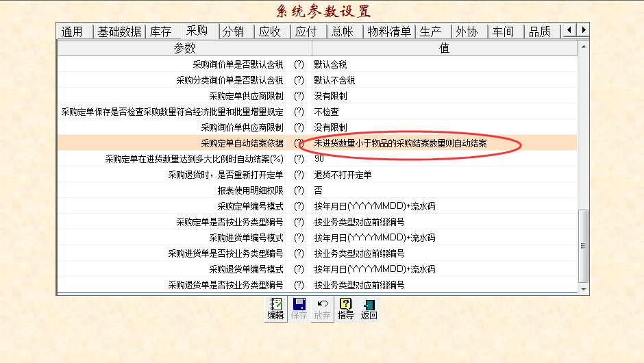Image resolution: width=644 pixels, height=363 pixels.
Task: Open the 应收 tab
Action: (272, 32)
